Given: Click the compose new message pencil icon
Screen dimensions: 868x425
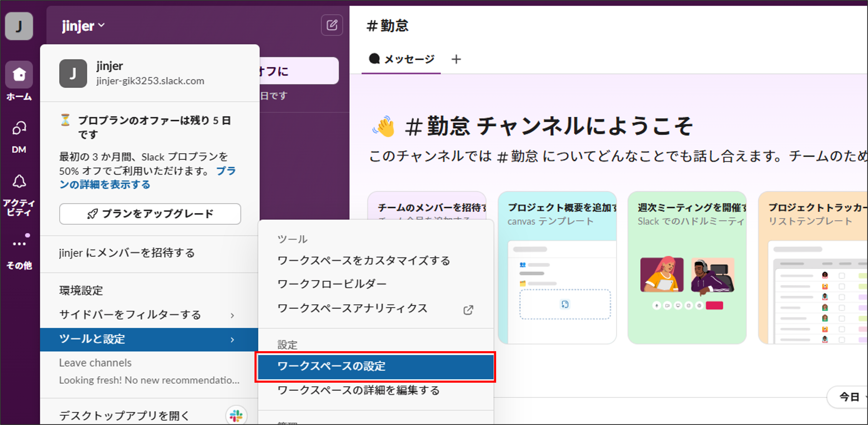Looking at the screenshot, I should click(332, 25).
